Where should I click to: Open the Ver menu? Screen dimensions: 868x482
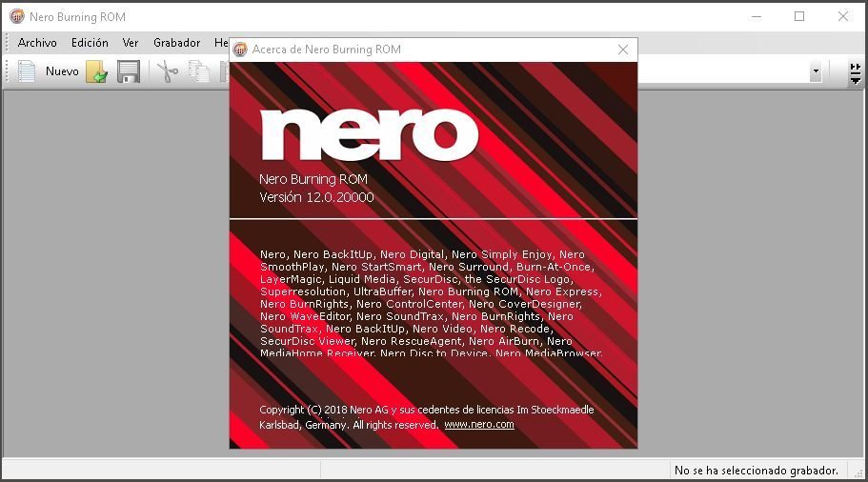click(131, 43)
